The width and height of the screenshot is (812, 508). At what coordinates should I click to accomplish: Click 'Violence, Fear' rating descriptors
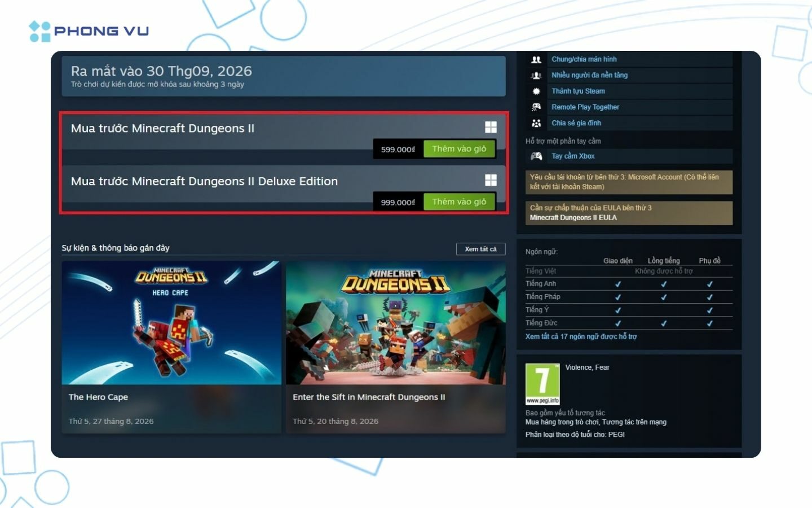coord(588,367)
